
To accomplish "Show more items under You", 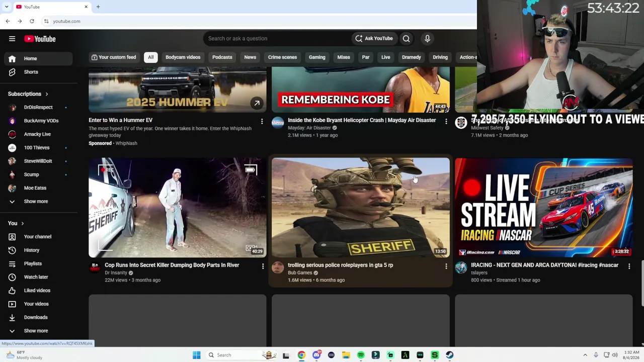I will coord(38,331).
